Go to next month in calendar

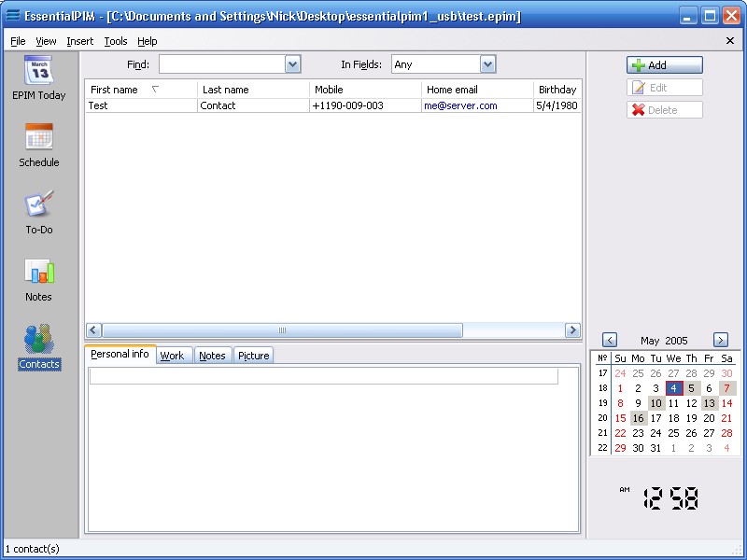pos(720,340)
